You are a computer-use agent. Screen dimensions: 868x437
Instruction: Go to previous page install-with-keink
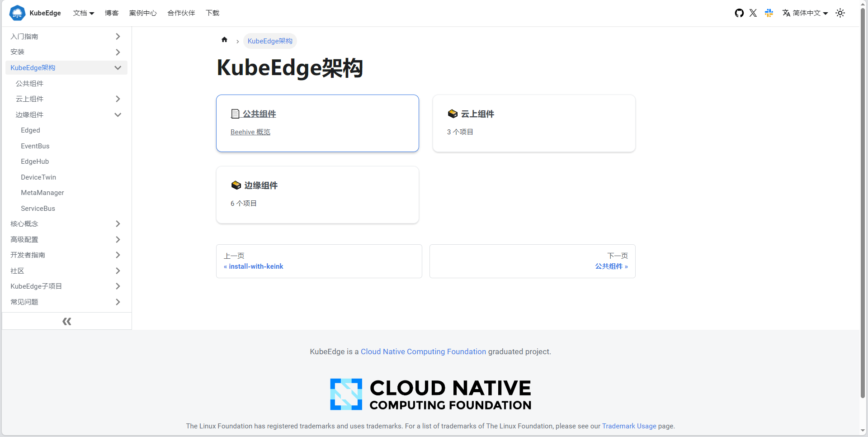click(253, 266)
